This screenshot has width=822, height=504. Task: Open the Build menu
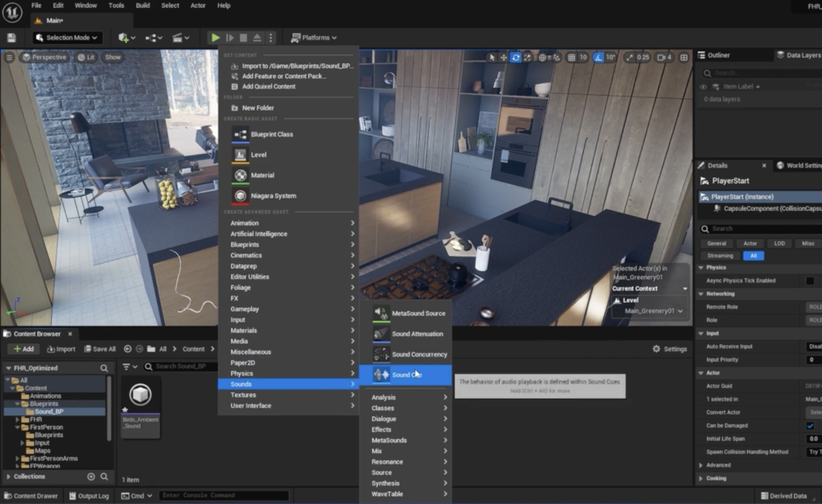click(x=142, y=5)
